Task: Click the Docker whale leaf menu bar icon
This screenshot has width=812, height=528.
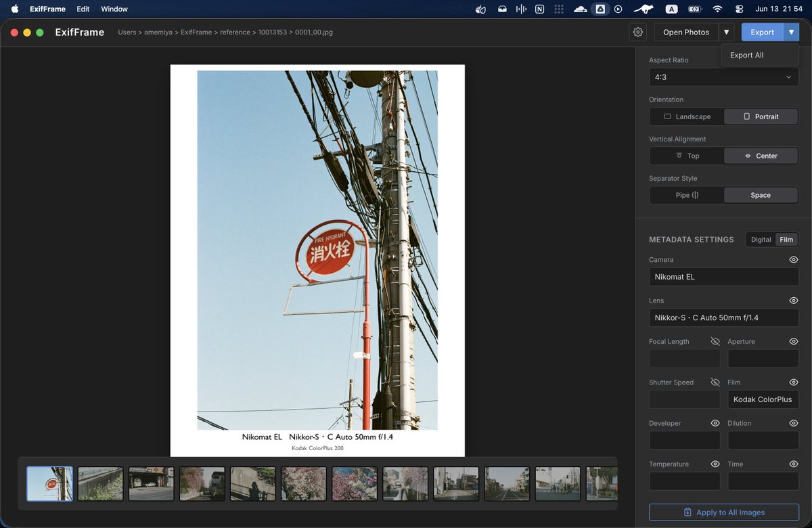Action: tap(480, 9)
